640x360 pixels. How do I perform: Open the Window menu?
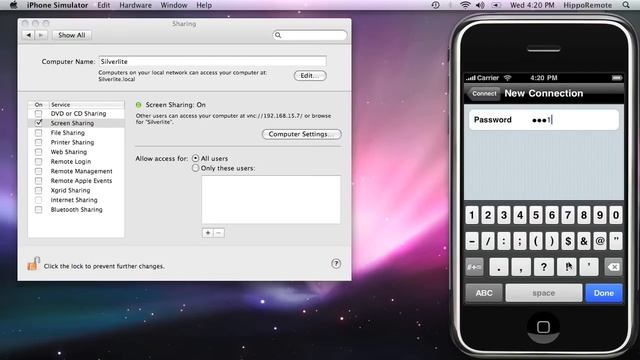point(174,5)
